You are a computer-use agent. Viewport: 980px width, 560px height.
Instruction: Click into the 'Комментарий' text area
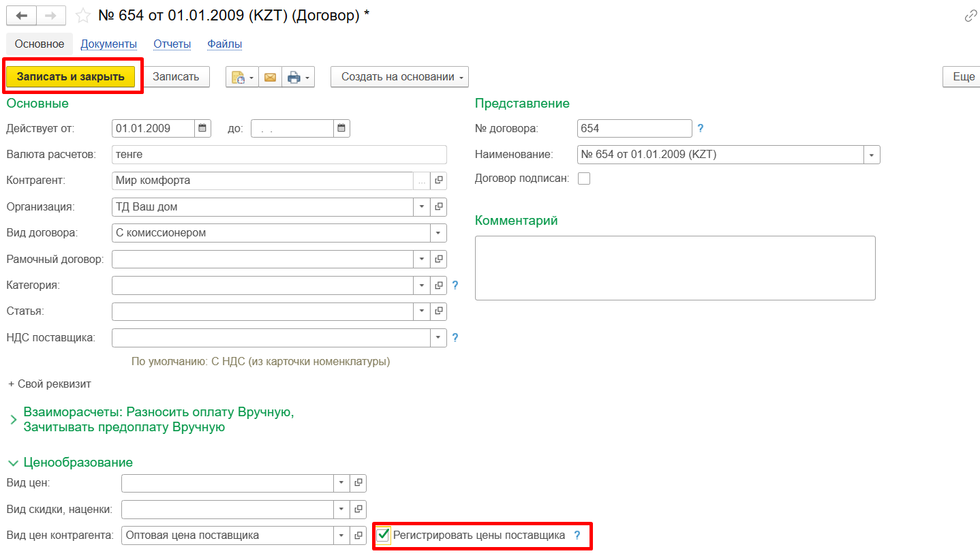click(675, 268)
